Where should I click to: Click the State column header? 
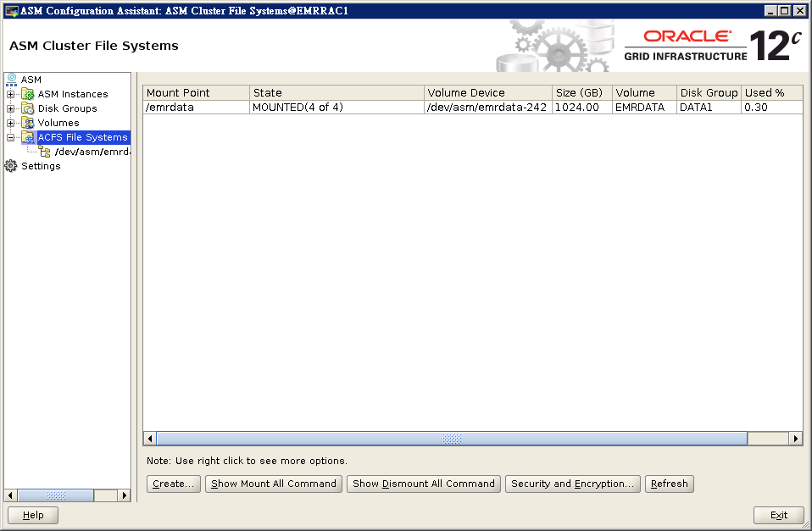tap(335, 92)
